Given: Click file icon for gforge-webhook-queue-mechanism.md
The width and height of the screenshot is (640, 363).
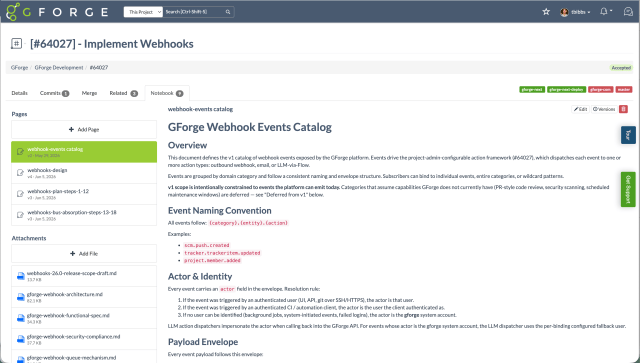Looking at the screenshot, I should 20,359.
